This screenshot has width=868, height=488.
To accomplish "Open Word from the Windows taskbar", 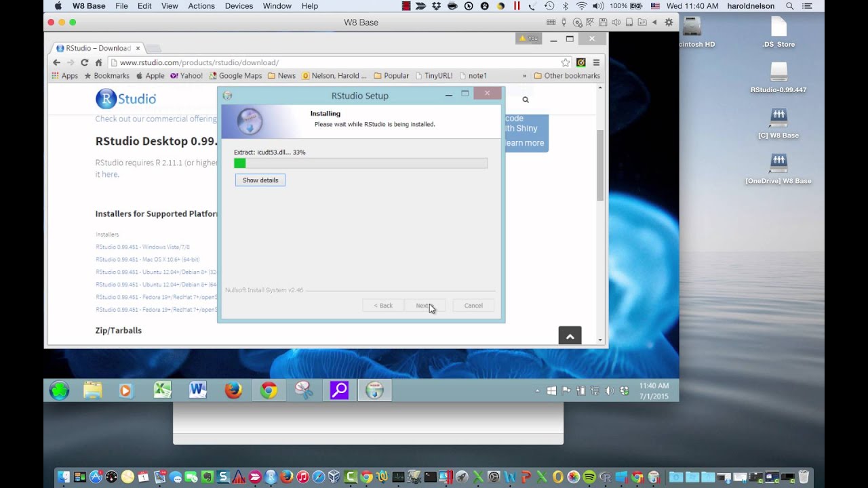I will [x=198, y=390].
